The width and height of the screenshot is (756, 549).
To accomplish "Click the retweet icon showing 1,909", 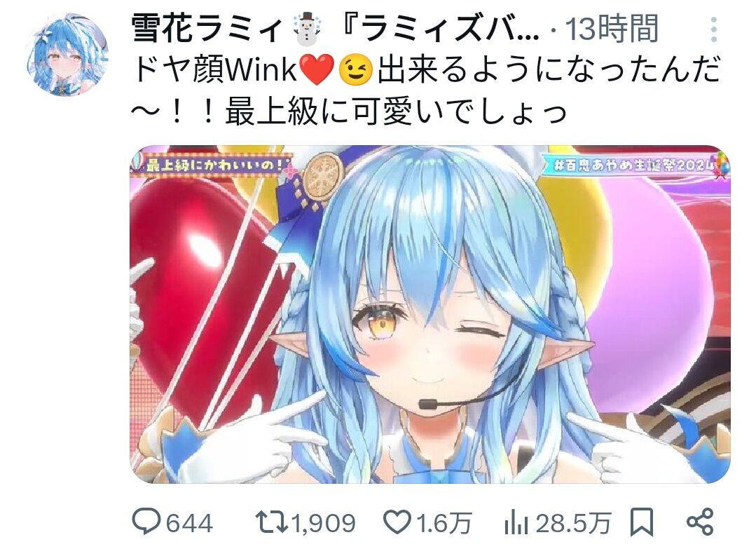I will coord(271,522).
